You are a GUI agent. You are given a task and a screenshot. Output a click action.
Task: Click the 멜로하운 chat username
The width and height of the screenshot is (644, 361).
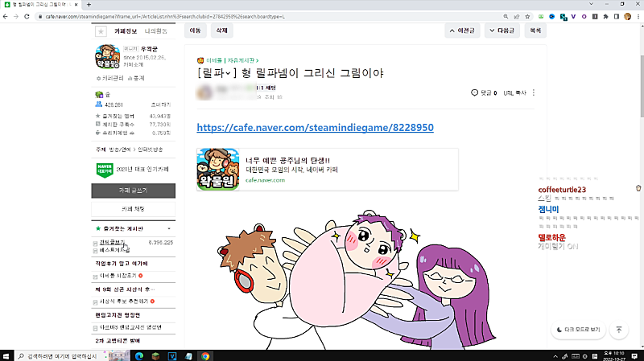pos(551,237)
